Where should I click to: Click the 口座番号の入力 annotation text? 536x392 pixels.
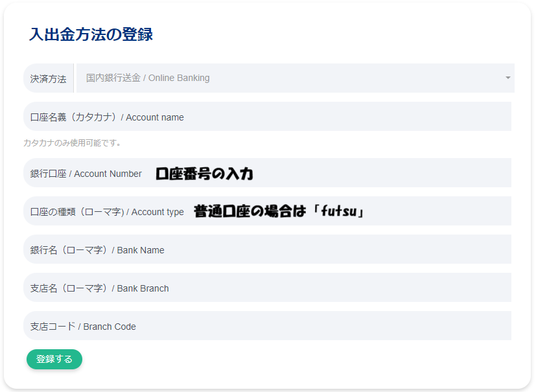click(204, 174)
